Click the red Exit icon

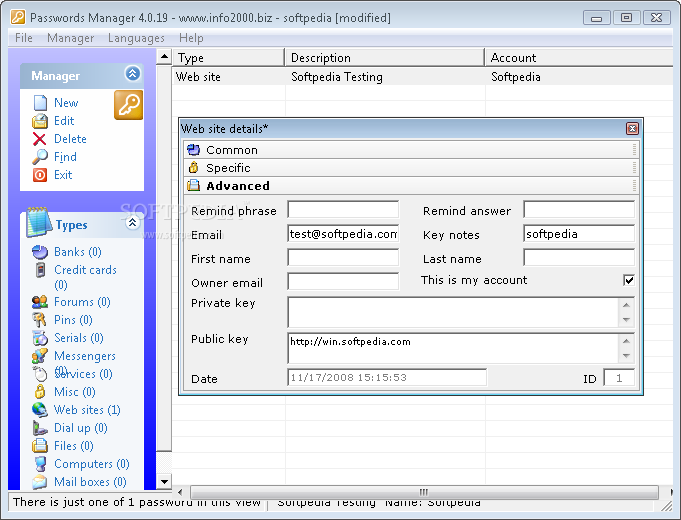pyautogui.click(x=40, y=175)
